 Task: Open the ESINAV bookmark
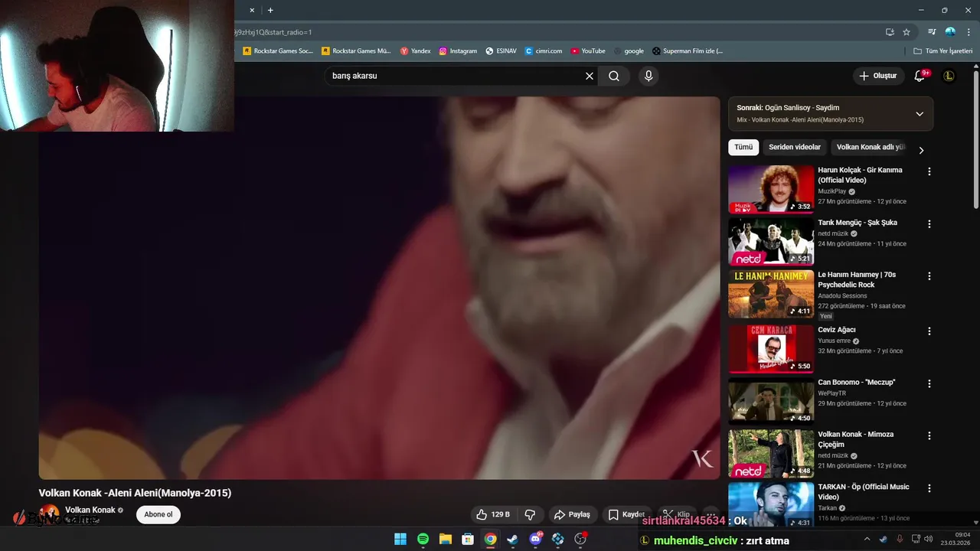coord(501,51)
